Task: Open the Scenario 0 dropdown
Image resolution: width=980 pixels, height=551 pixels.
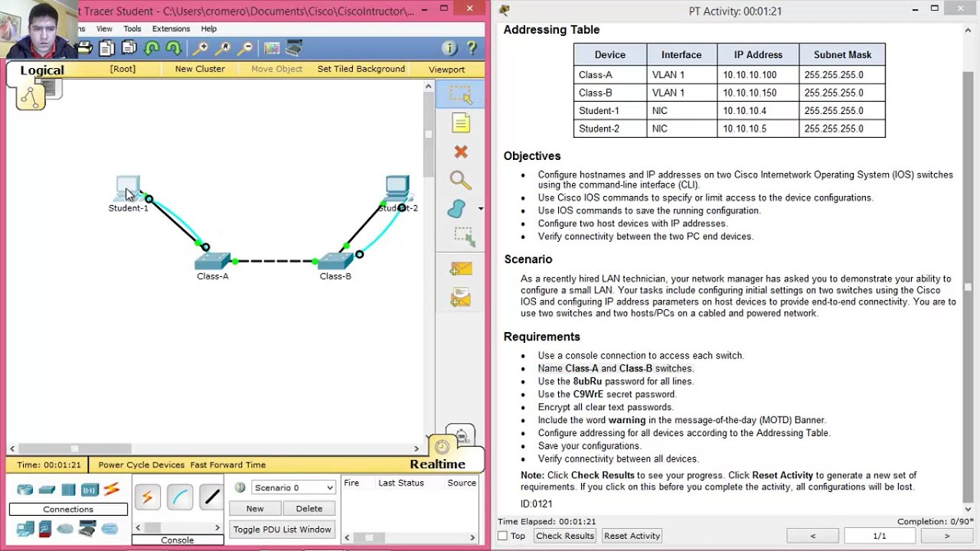Action: 294,487
